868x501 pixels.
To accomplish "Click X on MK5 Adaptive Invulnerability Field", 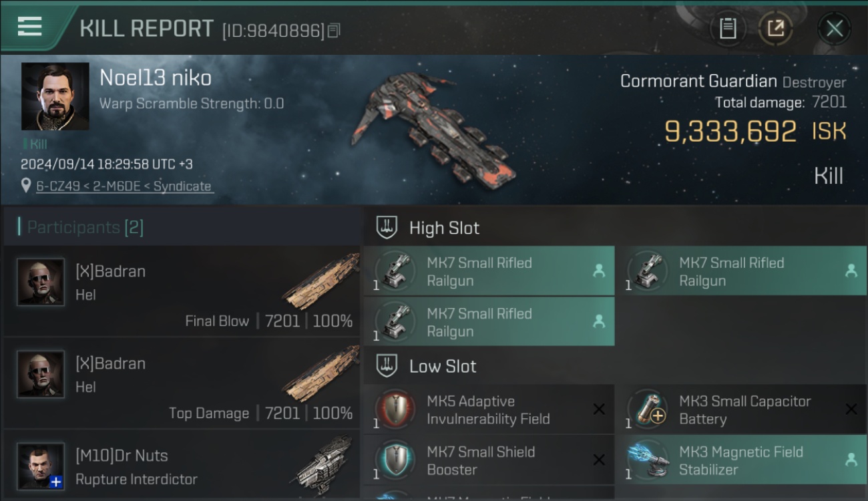I will tap(599, 409).
